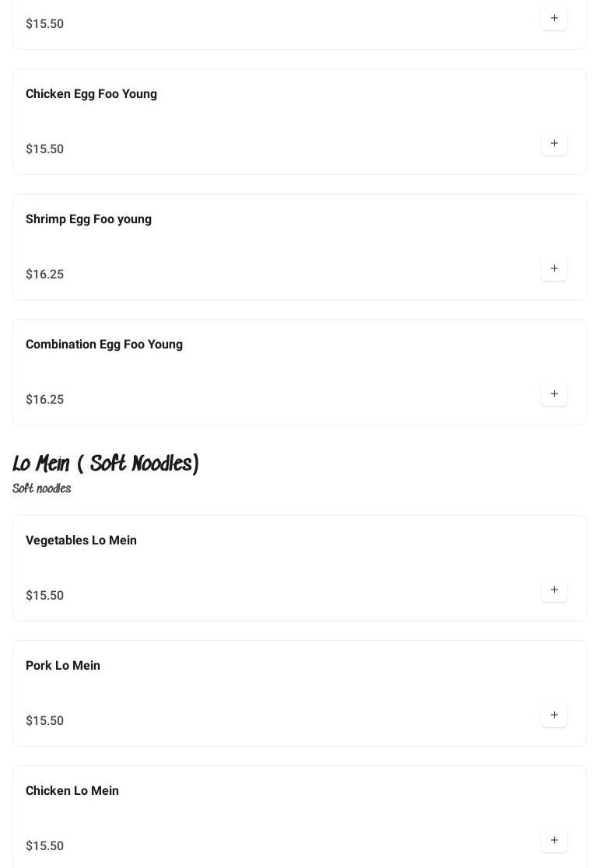Add the item listed above Chicken Egg Foo Young

pyautogui.click(x=554, y=18)
